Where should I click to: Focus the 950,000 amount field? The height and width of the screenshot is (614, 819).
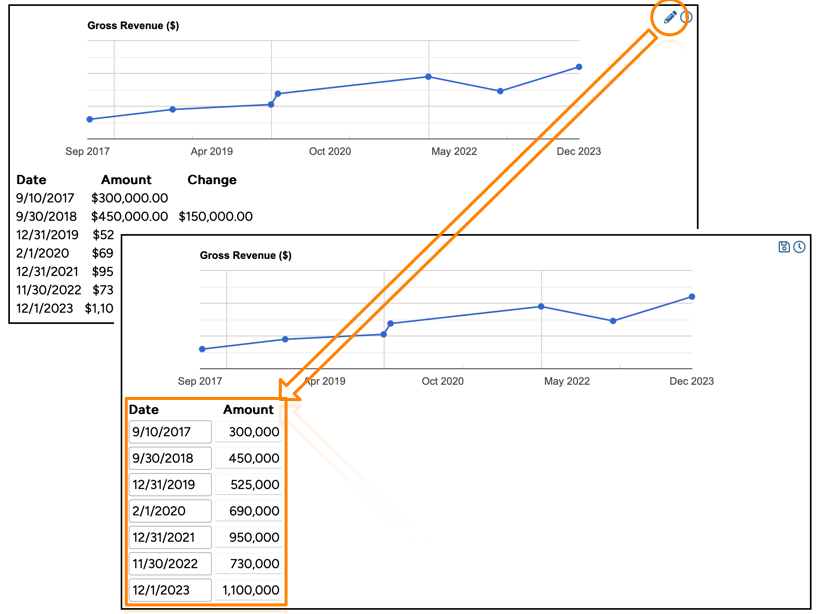pos(250,537)
